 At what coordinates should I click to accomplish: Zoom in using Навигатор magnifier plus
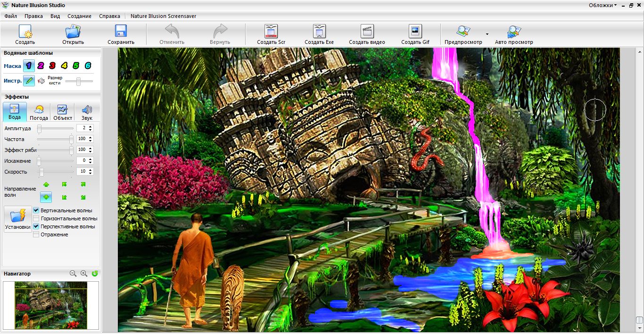point(84,273)
